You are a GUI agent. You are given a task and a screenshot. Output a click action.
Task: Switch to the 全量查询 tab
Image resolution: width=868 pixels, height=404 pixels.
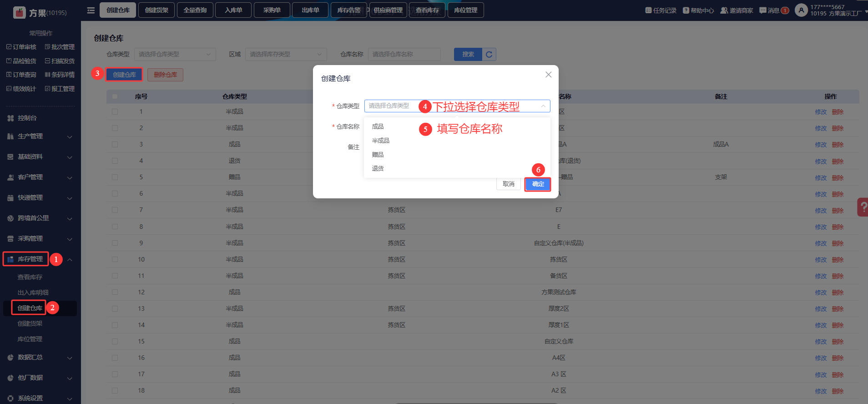(195, 10)
